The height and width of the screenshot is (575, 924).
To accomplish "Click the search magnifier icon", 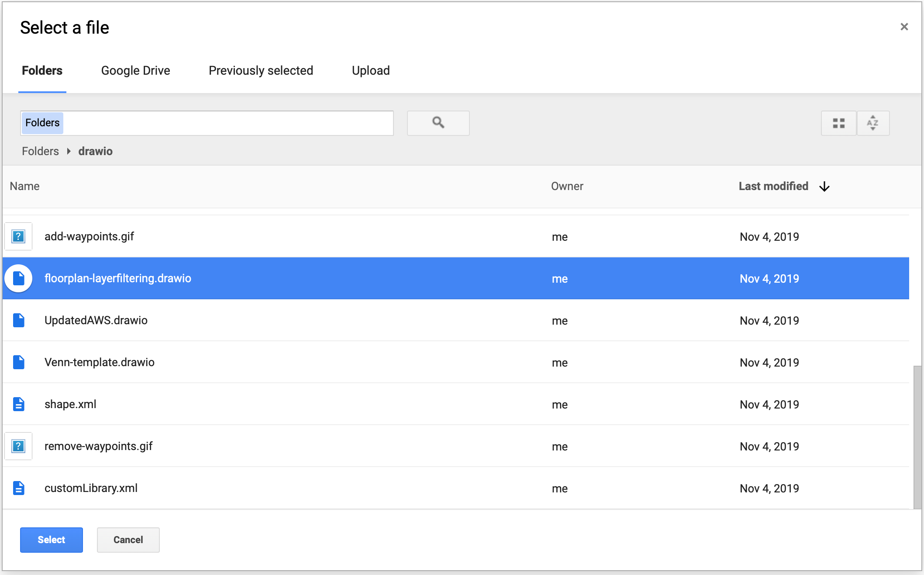I will [438, 123].
